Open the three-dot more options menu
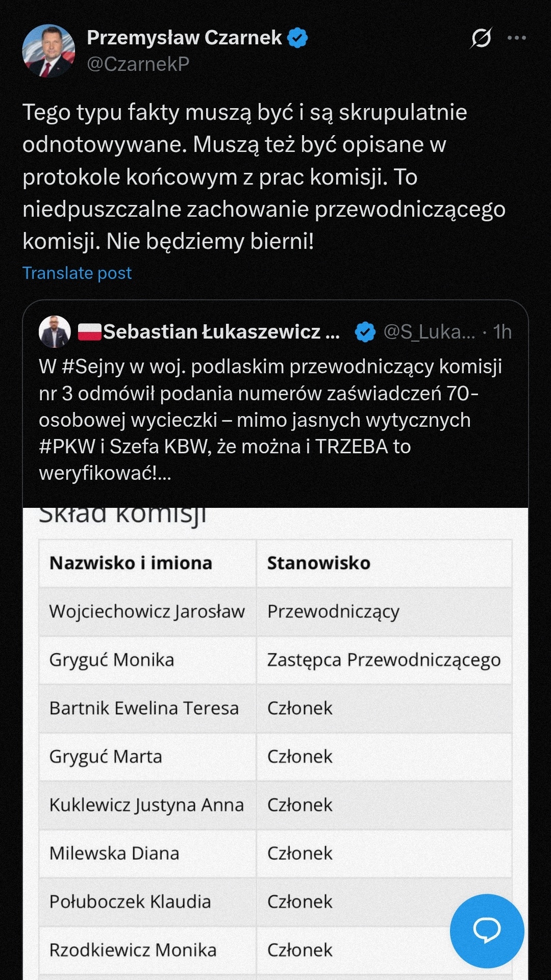This screenshot has width=551, height=980. 516,38
